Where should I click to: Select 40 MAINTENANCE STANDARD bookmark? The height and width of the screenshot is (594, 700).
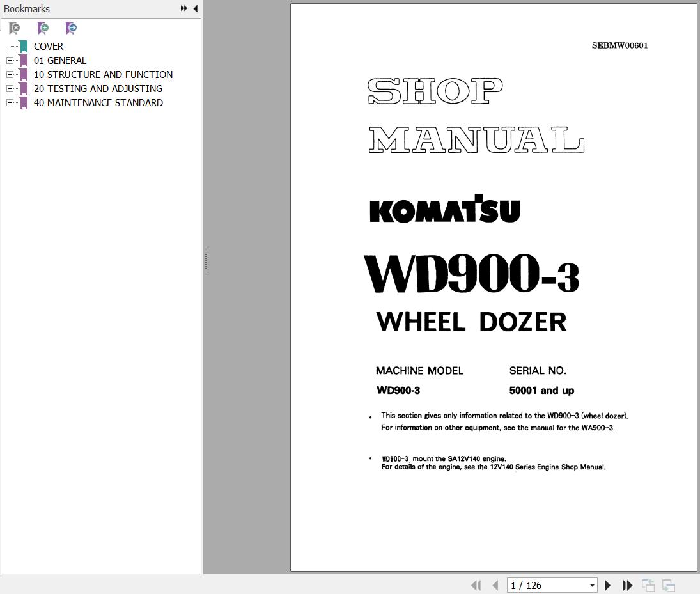[98, 103]
